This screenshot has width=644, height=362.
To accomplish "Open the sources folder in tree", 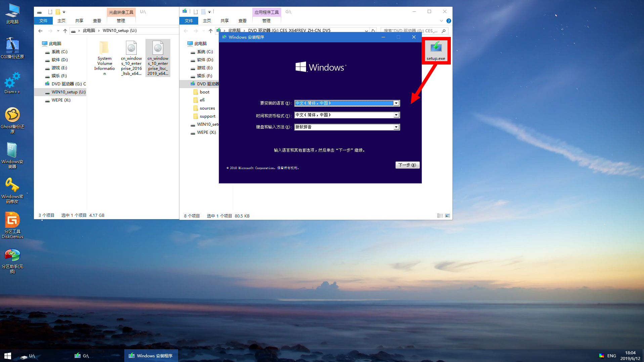I will point(207,108).
